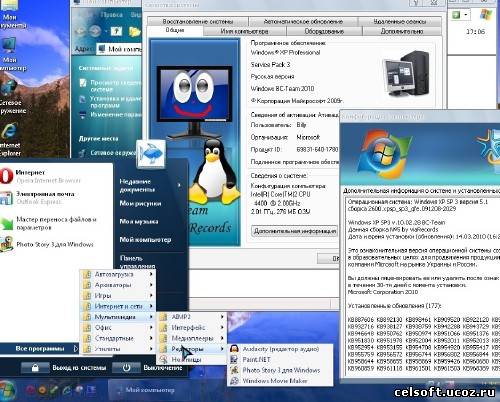Click the Explorer address field showing Мой компьютер
Image resolution: width=500 pixels, height=402 pixels.
119,49
